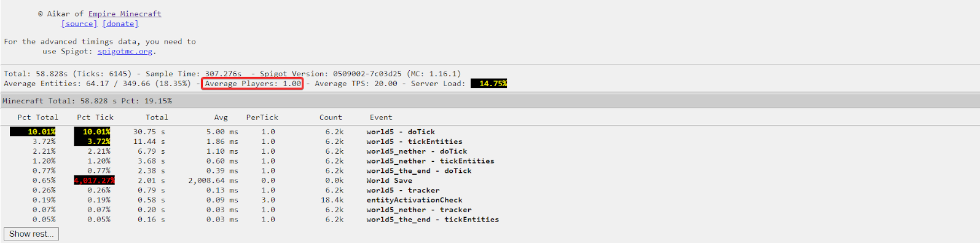Click the Average TPS: 20.00 text
The width and height of the screenshot is (980, 243).
point(356,84)
